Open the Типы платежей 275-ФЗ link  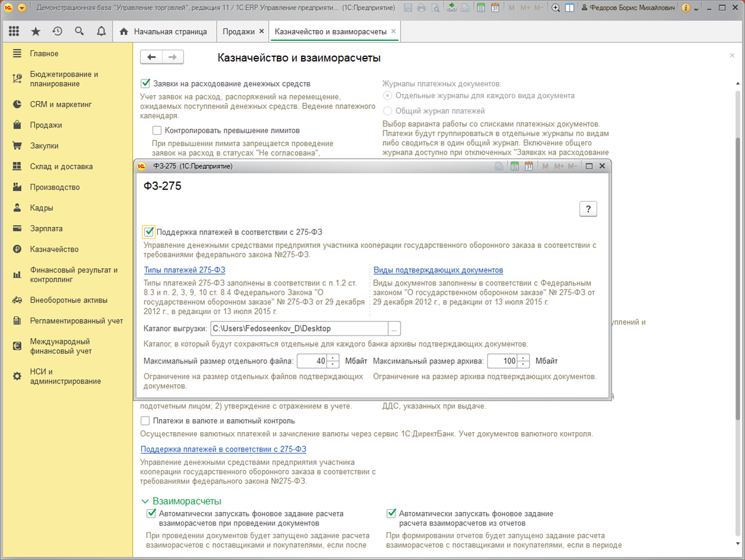pyautogui.click(x=185, y=270)
